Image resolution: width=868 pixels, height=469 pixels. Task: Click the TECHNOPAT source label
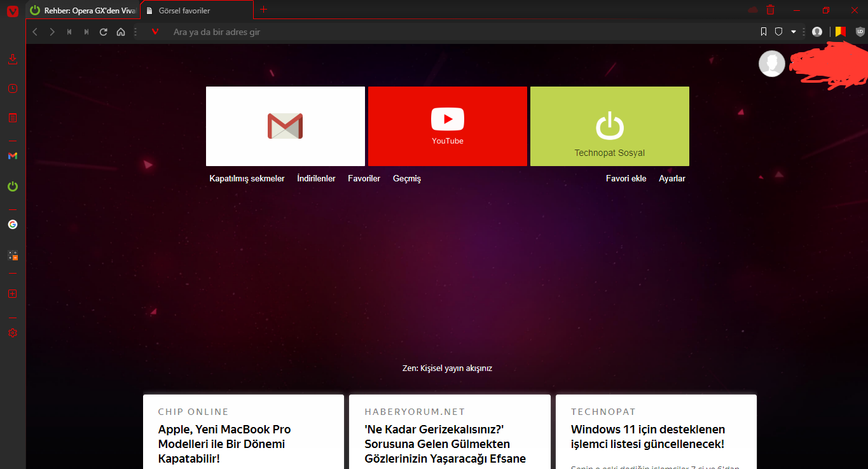click(x=603, y=412)
